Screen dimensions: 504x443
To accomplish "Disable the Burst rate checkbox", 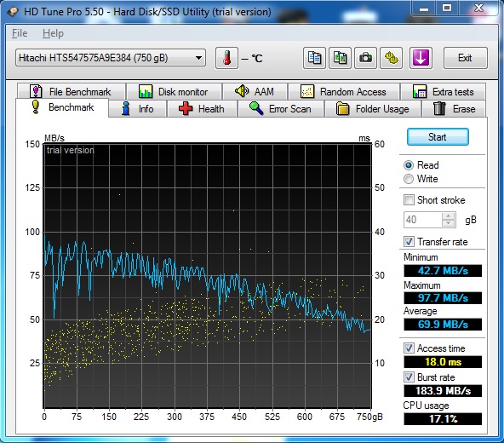I will point(409,377).
